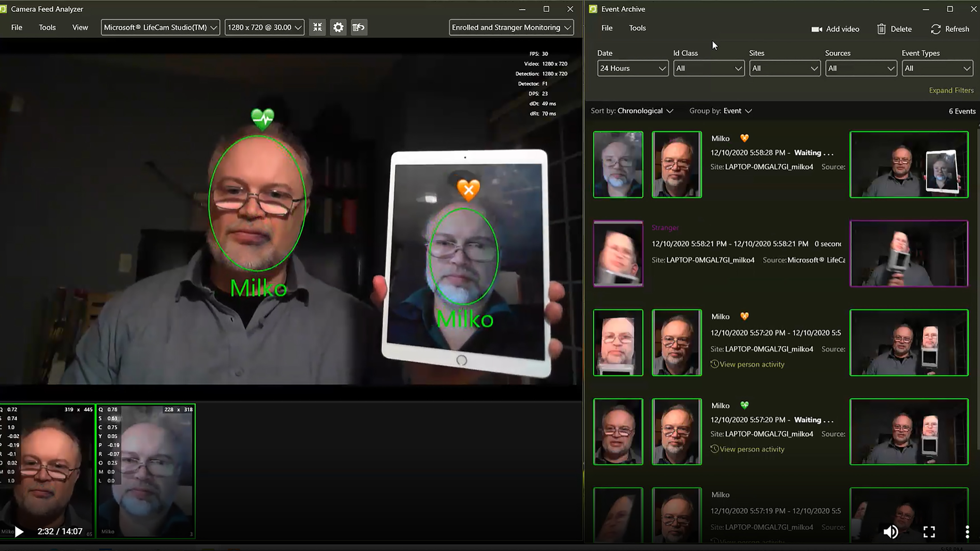
Task: Enter fullscreen with the video fullscreen icon
Action: (x=929, y=531)
